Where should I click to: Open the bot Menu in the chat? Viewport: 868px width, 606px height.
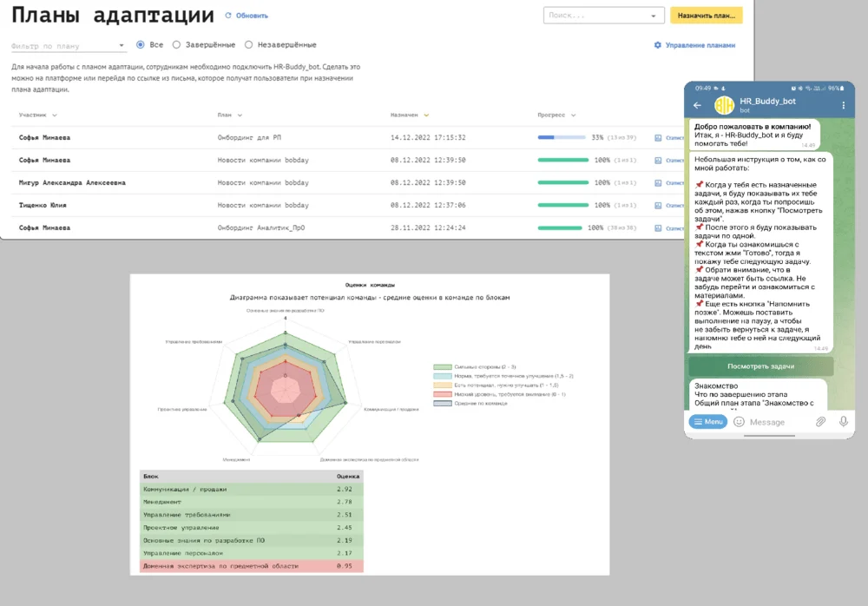[x=707, y=422]
